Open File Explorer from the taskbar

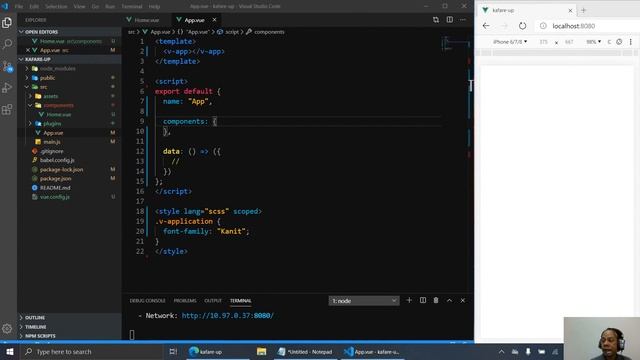[x=261, y=351]
